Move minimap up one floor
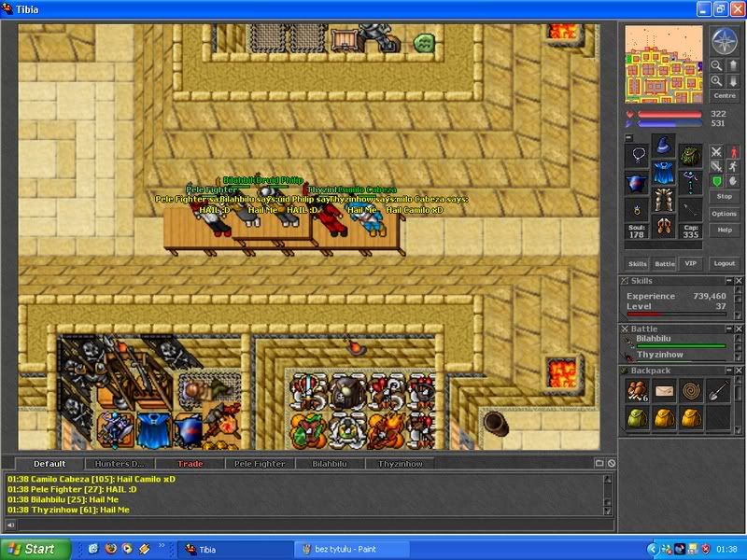This screenshot has width=747, height=560. 733,65
